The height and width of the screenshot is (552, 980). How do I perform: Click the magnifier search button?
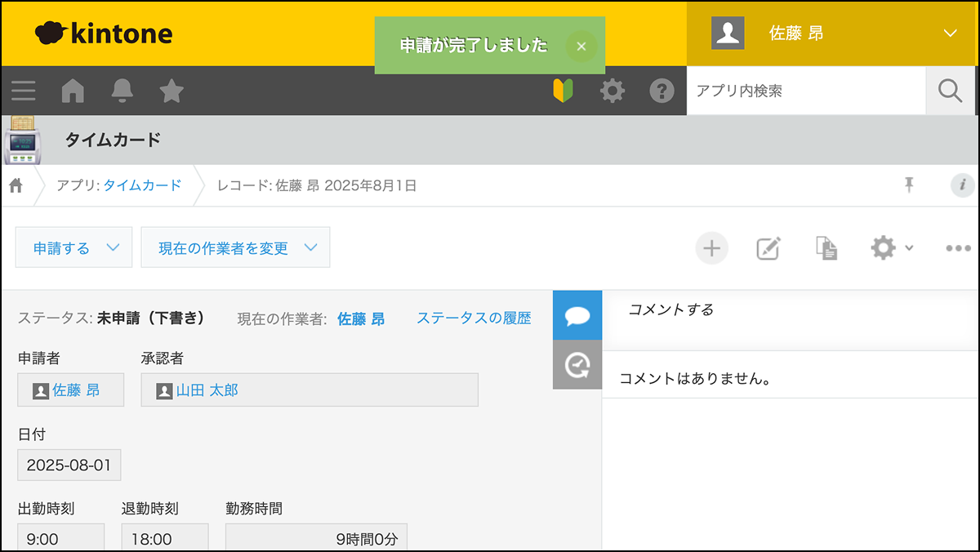tap(950, 91)
